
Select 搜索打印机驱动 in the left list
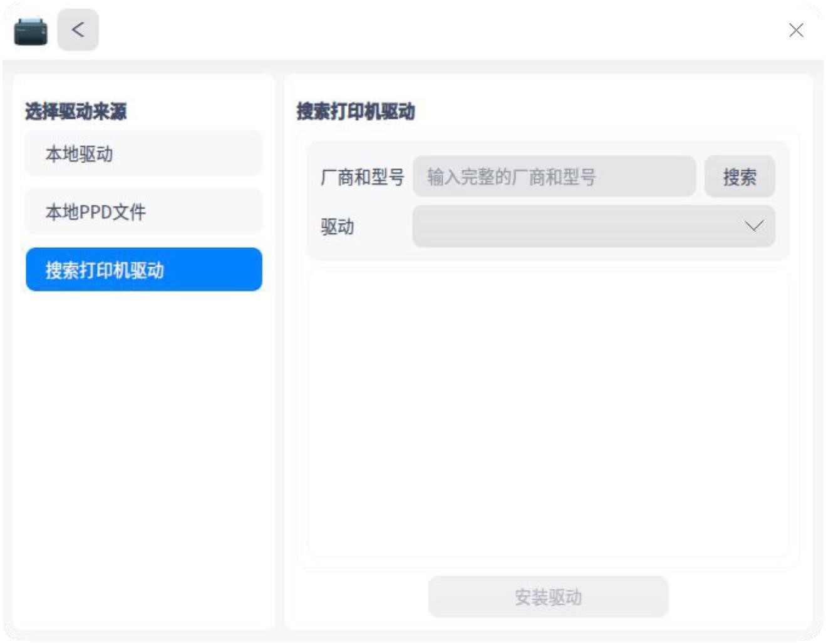coord(143,270)
